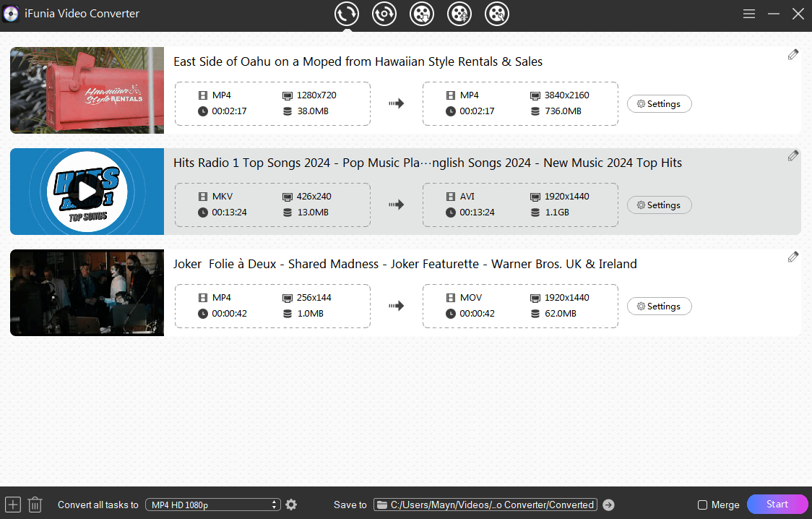
Task: Open the hamburger menu in title bar
Action: pos(749,14)
